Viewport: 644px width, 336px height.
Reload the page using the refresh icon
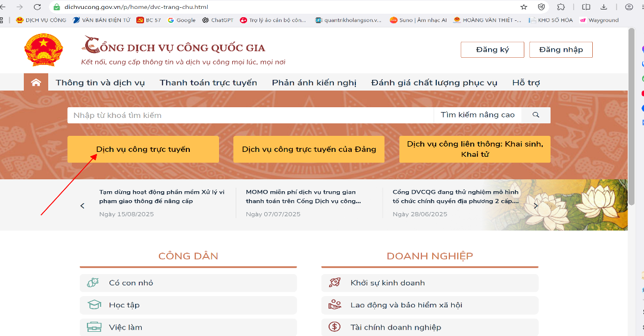[x=37, y=7]
